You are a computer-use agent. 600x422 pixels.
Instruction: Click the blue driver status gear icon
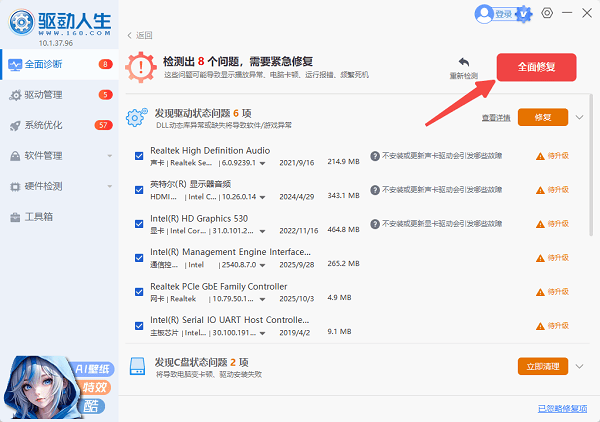[x=137, y=117]
